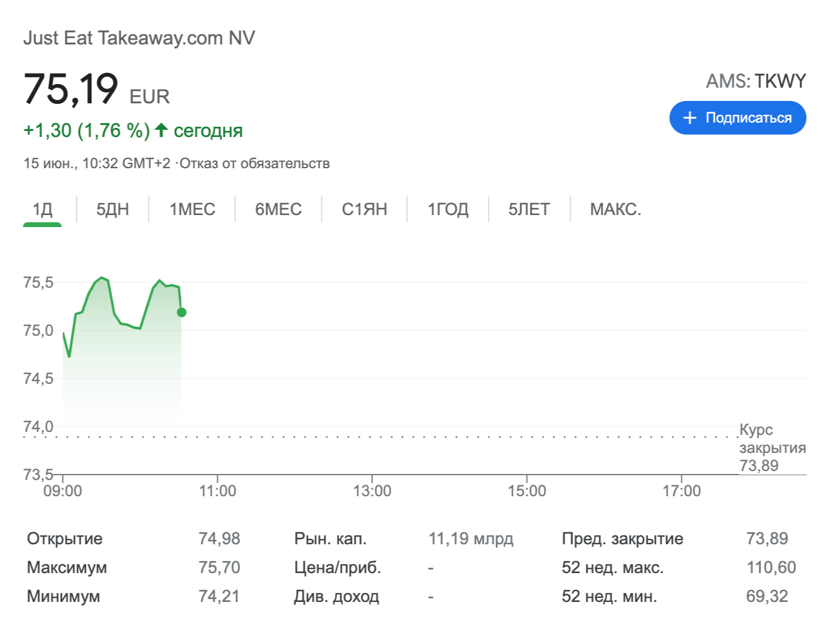This screenshot has width=829, height=644.
Task: Click the Минимум row label
Action: pos(64,596)
